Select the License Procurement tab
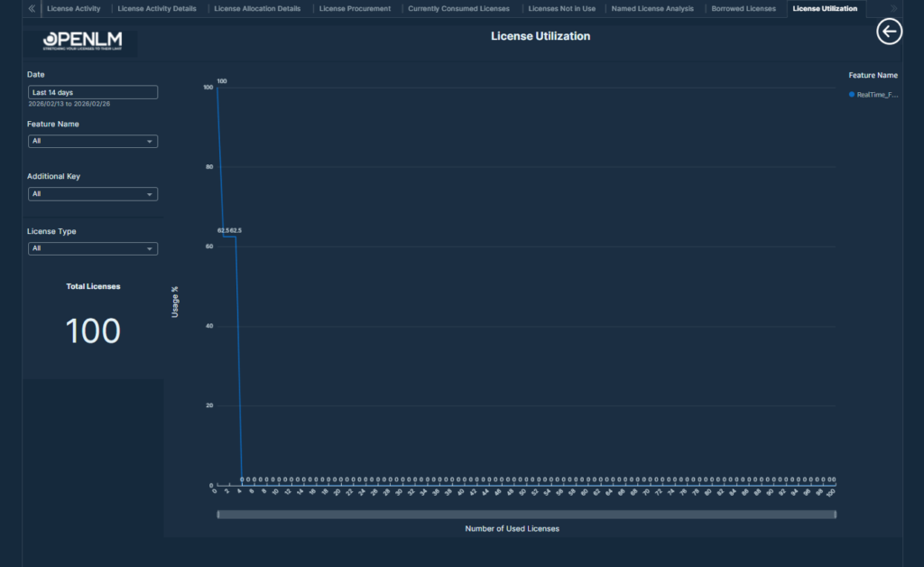The image size is (924, 567). pos(355,9)
